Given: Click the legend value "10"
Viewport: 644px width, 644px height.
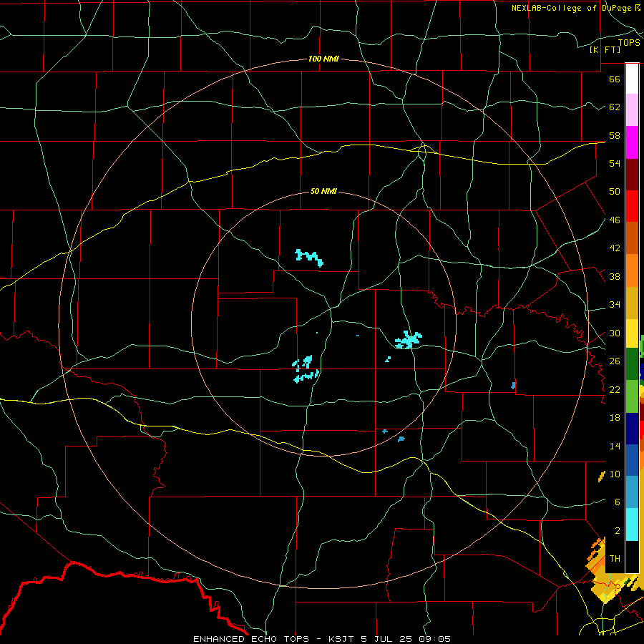Looking at the screenshot, I should point(615,474).
